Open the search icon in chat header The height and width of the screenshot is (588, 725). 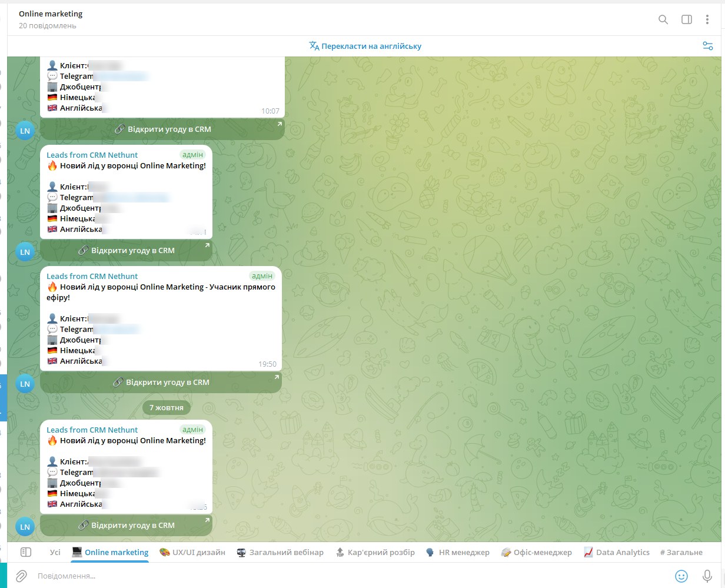point(663,19)
